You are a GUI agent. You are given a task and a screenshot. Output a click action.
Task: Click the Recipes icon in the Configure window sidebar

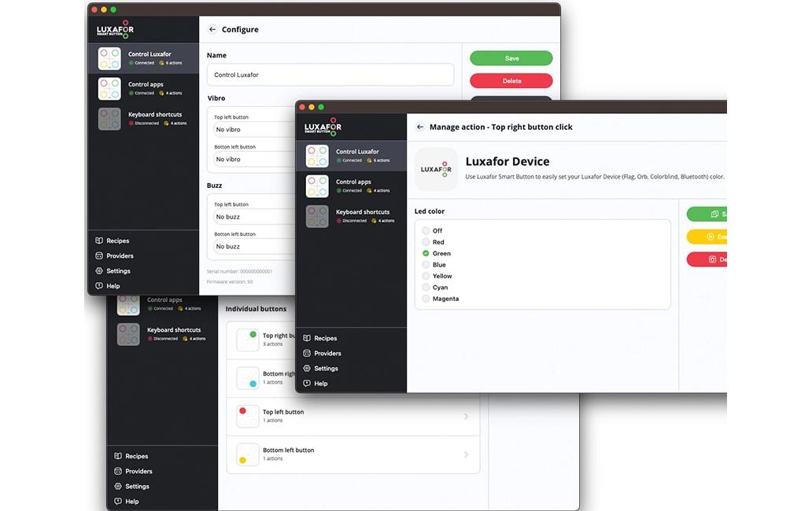[99, 241]
